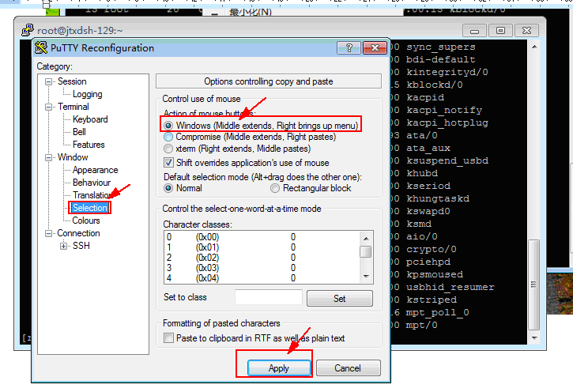This screenshot has height=392, width=573.
Task: Open the SSH category
Action: pos(81,246)
